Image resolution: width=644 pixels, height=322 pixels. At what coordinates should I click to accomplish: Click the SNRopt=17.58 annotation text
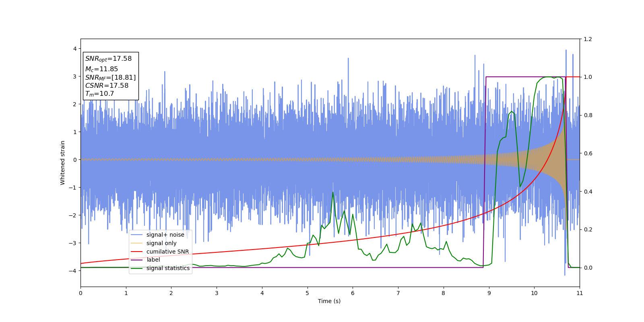coord(108,59)
